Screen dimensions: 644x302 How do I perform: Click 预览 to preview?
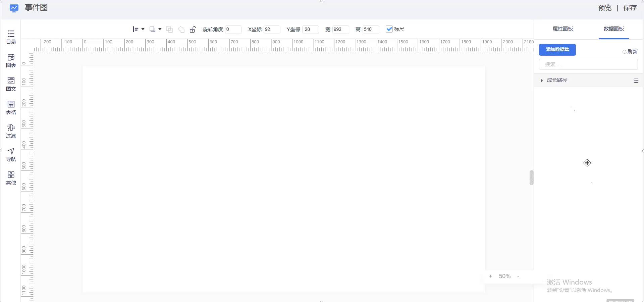pos(605,8)
